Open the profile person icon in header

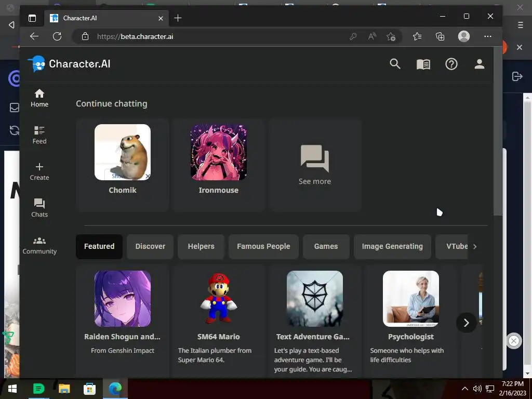pyautogui.click(x=479, y=64)
